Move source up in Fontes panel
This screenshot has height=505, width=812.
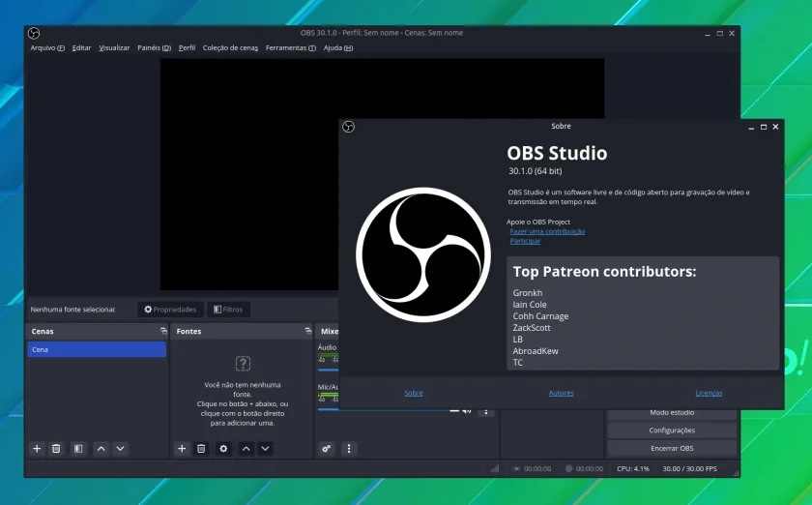coord(246,449)
